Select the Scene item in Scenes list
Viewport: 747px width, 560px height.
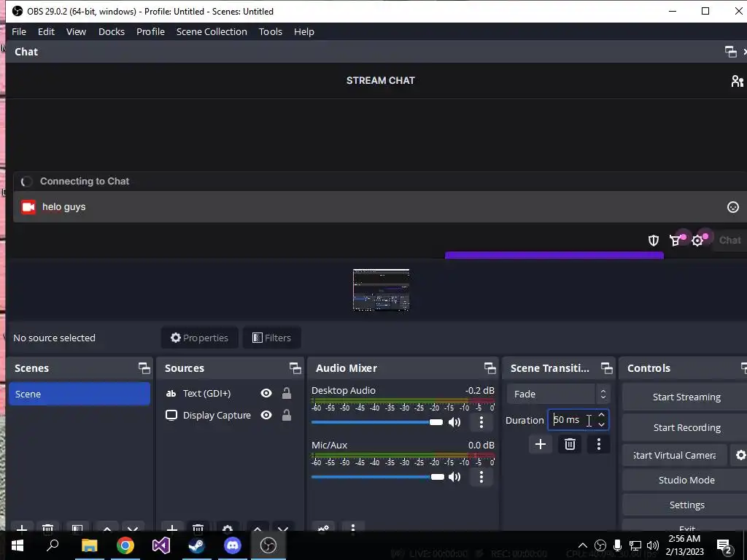point(80,394)
